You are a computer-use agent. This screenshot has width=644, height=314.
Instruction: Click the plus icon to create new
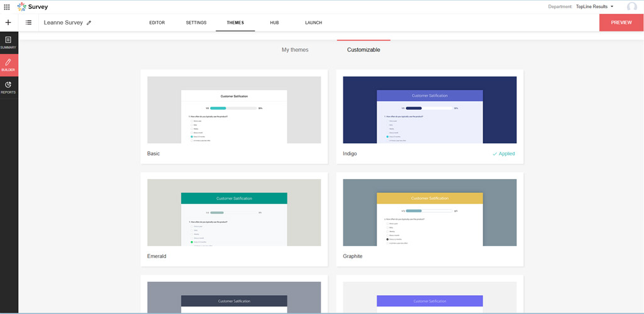pyautogui.click(x=8, y=23)
